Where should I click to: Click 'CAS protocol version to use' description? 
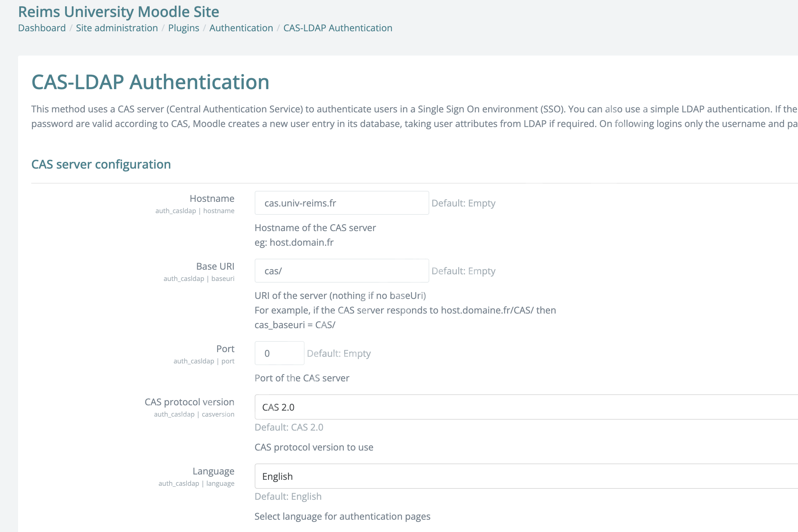314,447
